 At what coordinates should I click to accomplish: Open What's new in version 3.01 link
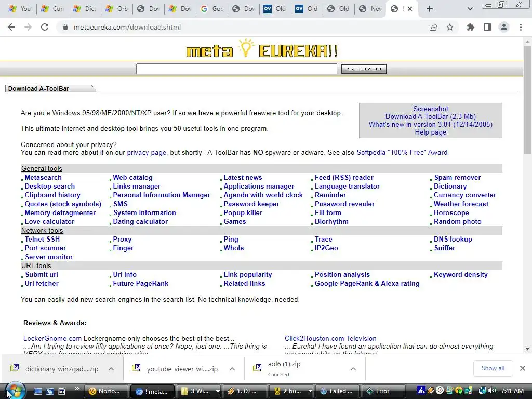[431, 125]
